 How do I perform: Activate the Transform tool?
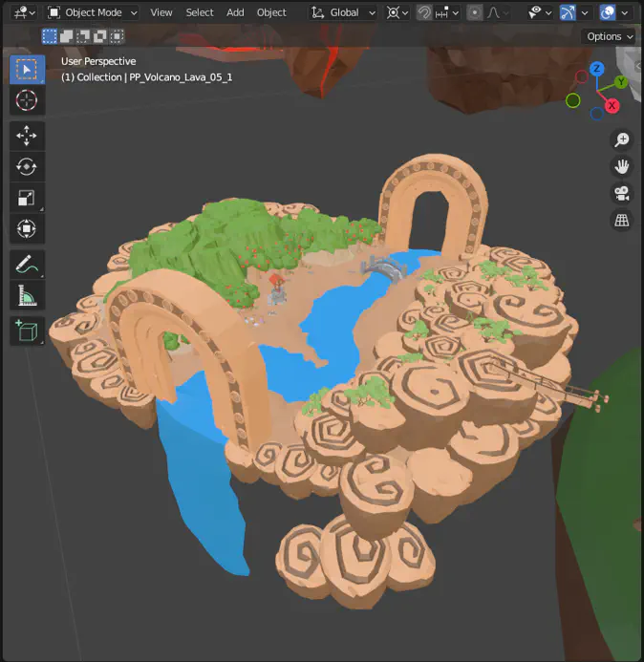tap(27, 229)
